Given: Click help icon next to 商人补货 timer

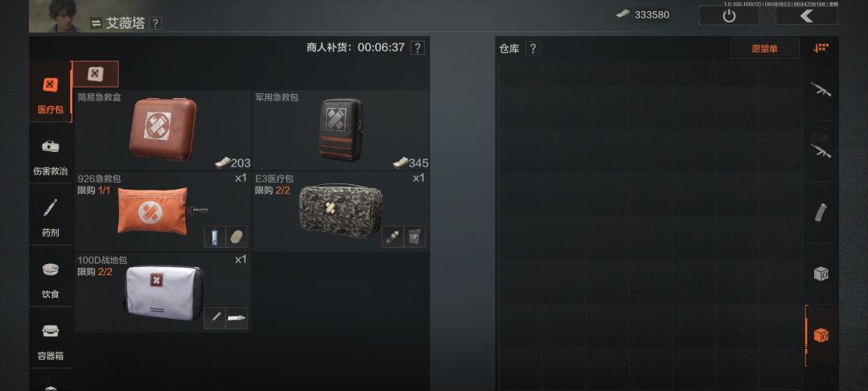Looking at the screenshot, I should [417, 47].
